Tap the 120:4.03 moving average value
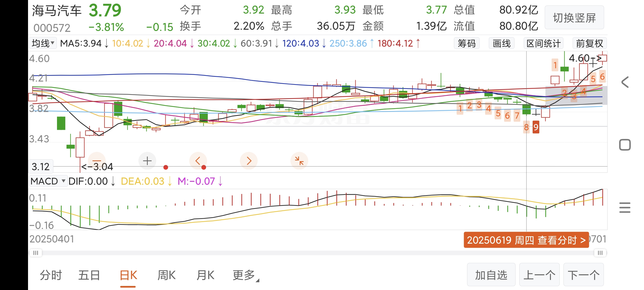644x290 pixels. point(304,43)
